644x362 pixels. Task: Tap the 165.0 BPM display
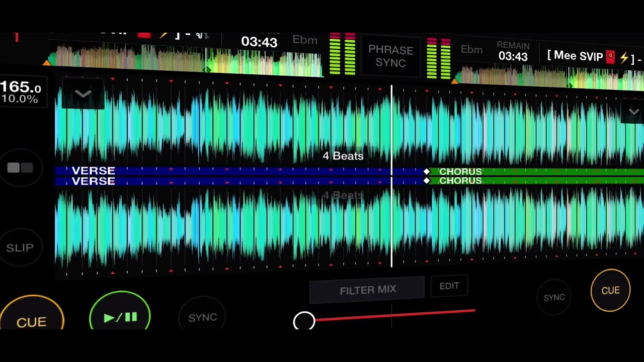click(x=20, y=87)
